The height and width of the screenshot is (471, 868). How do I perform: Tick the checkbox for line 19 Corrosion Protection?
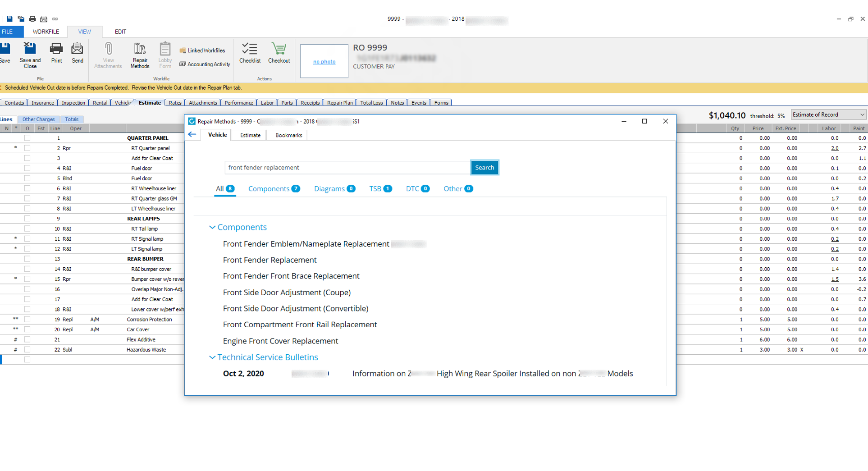coord(27,319)
